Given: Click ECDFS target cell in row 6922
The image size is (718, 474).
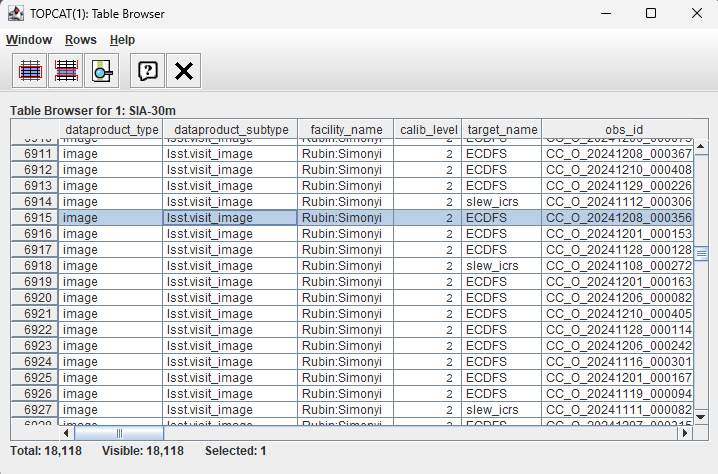Looking at the screenshot, I should coord(502,330).
